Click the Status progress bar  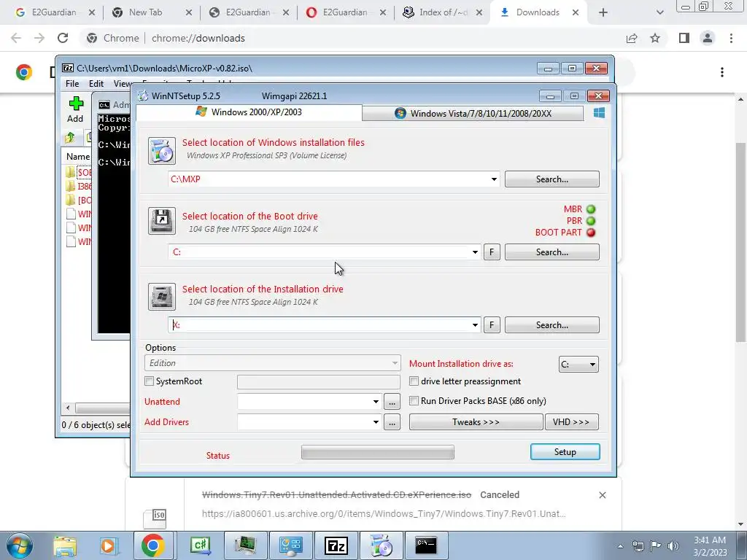(x=378, y=452)
